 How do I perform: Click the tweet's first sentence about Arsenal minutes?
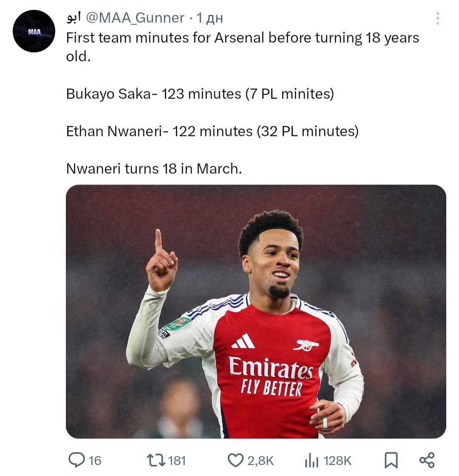(242, 38)
